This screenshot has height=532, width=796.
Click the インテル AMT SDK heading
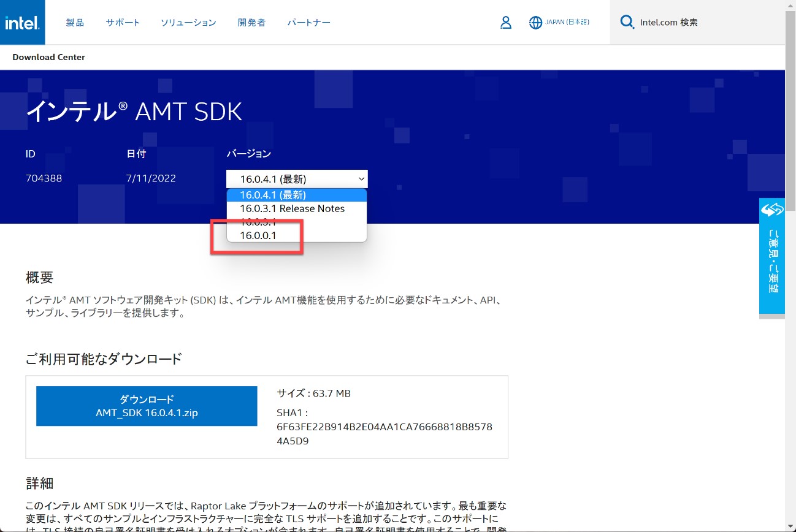click(134, 111)
